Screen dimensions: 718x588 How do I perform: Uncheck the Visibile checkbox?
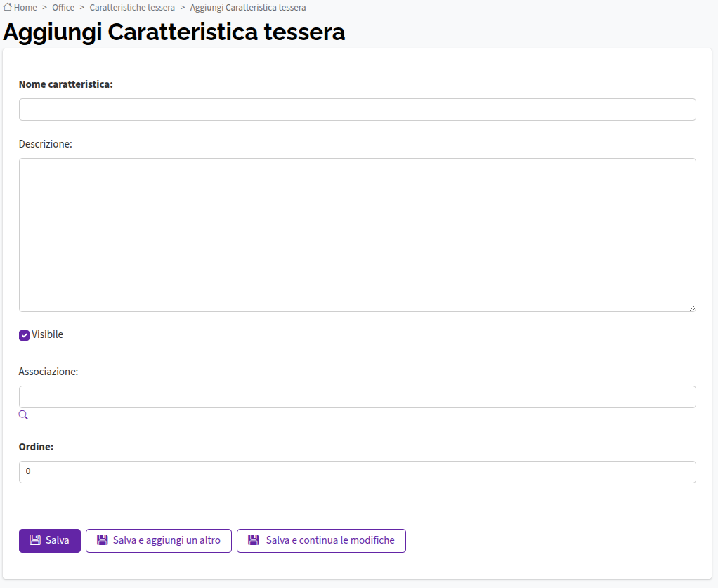point(25,335)
